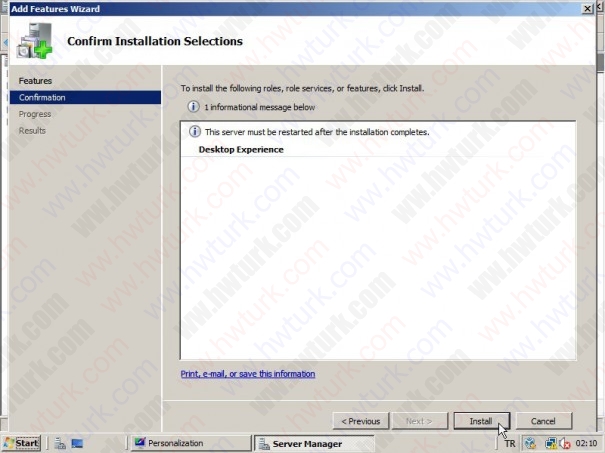The height and width of the screenshot is (453, 605).
Task: Close the Add Features Wizard window
Action: [587, 8]
